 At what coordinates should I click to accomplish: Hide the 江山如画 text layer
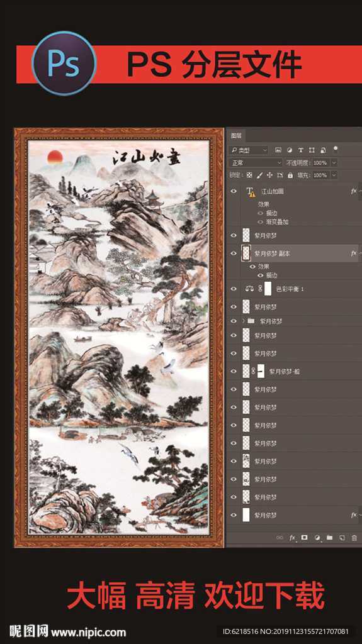234,191
